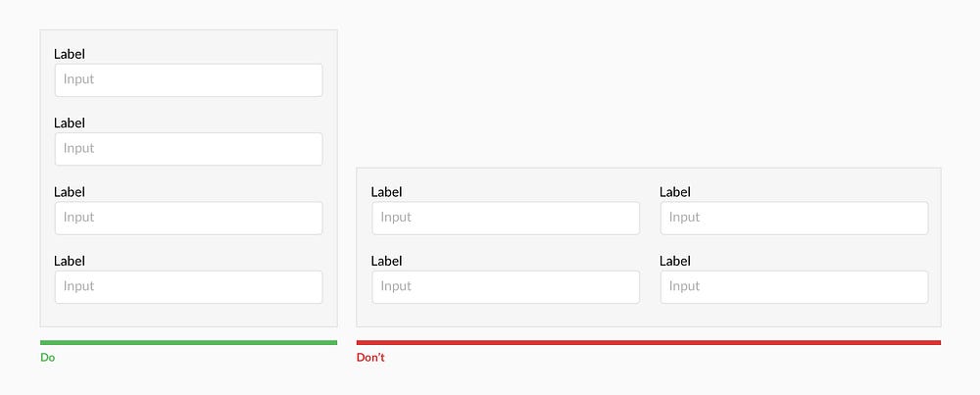Click the red "Don't" caption text

(x=370, y=358)
